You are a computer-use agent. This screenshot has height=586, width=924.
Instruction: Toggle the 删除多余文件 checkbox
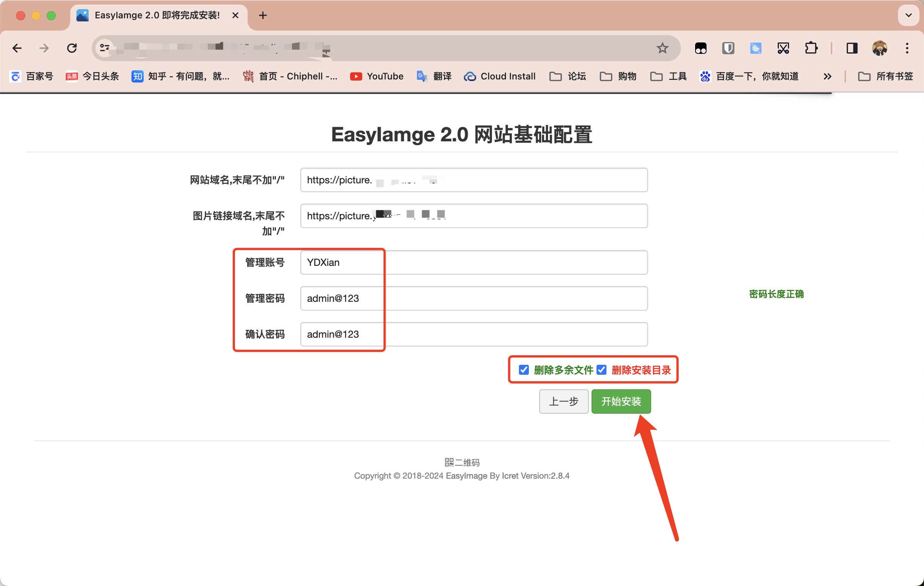[524, 370]
